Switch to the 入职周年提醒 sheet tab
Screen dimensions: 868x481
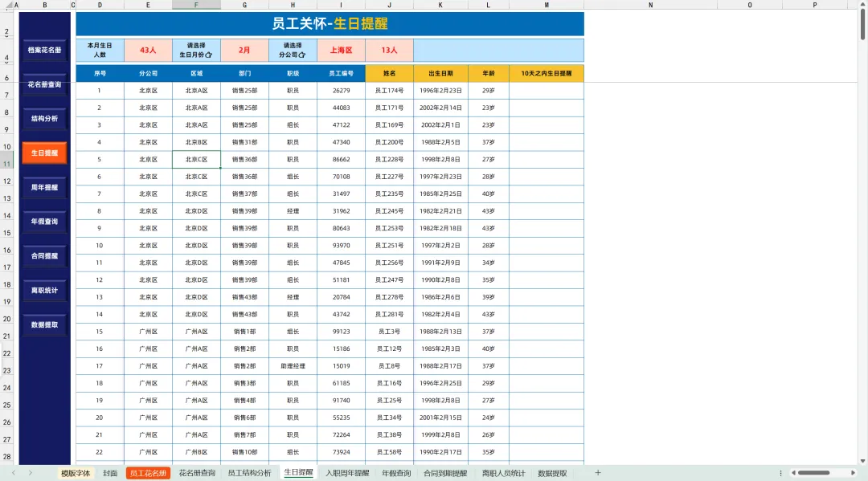click(x=347, y=473)
